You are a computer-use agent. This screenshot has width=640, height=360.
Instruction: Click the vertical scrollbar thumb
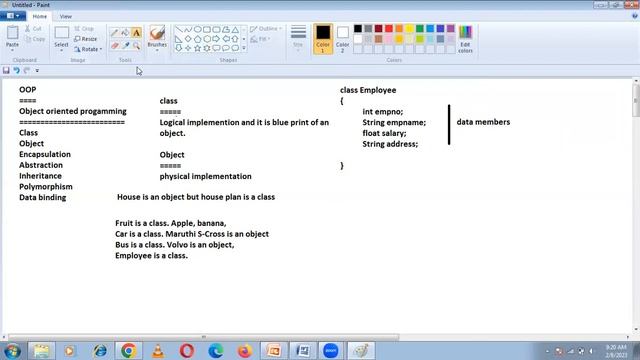pyautogui.click(x=636, y=101)
